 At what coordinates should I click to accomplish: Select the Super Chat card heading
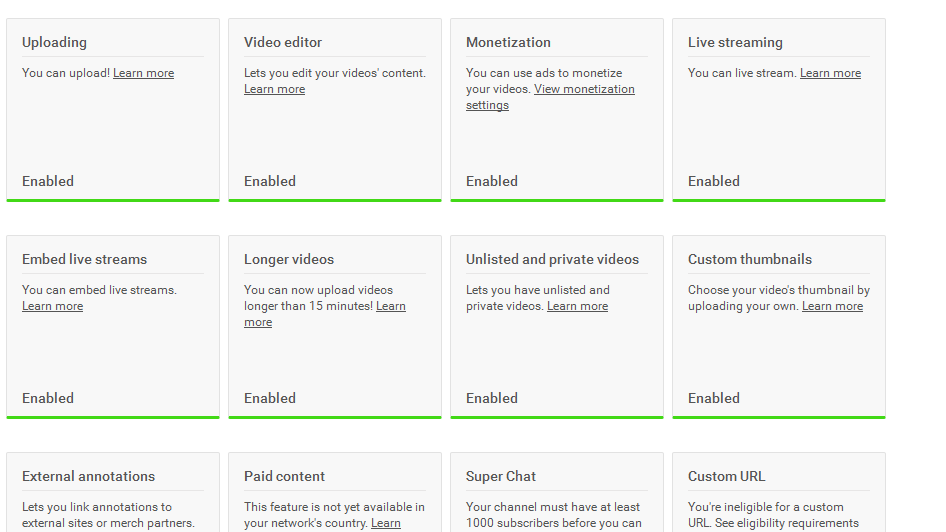point(500,477)
